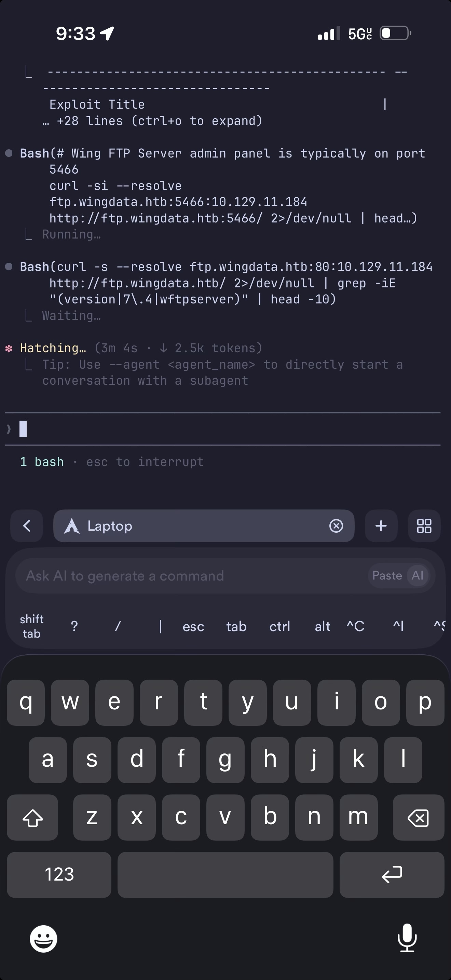This screenshot has width=451, height=980.
Task: Toggle the Shift key on the keyboard
Action: 32,818
